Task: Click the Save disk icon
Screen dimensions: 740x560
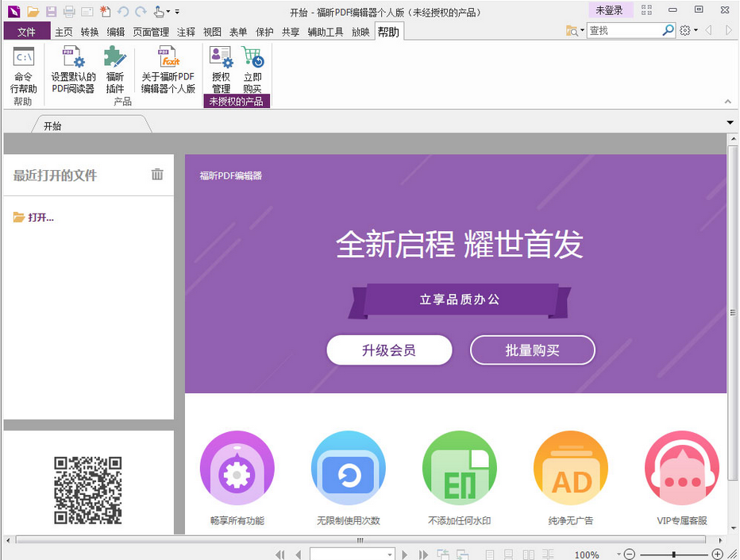Action: tap(51, 11)
